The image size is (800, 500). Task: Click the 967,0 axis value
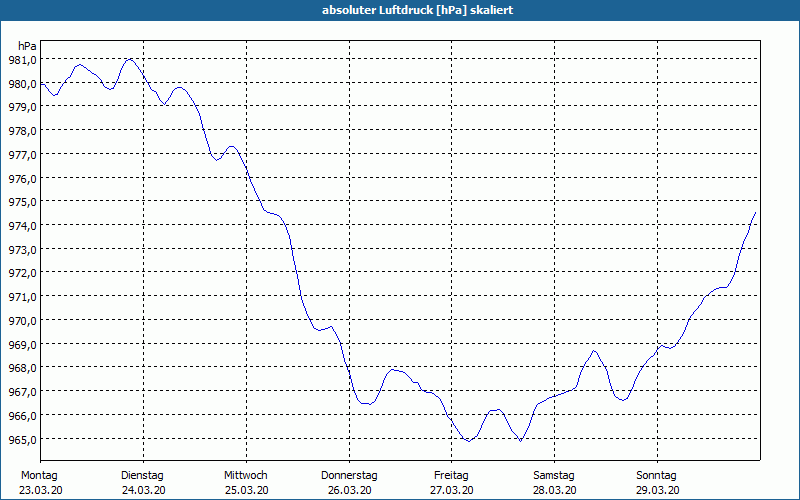tap(22, 392)
